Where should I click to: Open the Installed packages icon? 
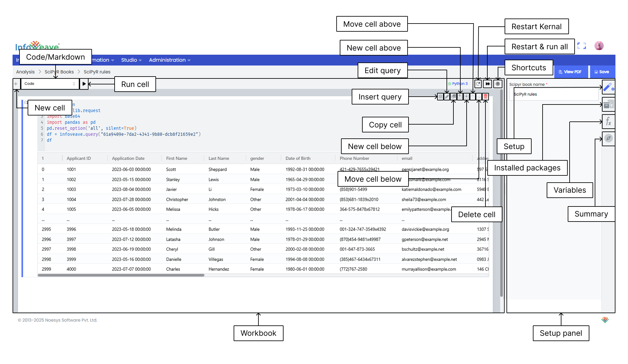click(608, 104)
